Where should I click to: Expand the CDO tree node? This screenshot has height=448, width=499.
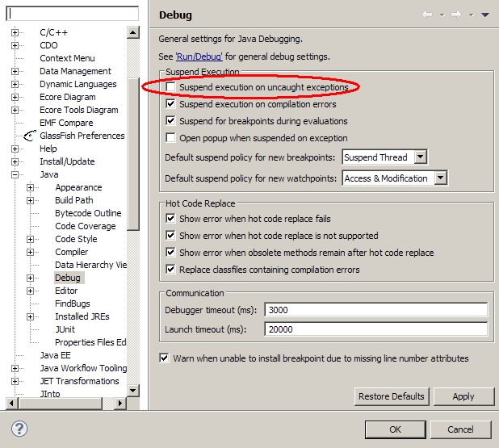tap(15, 45)
